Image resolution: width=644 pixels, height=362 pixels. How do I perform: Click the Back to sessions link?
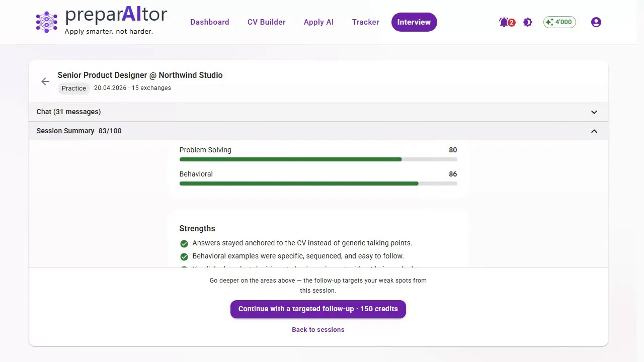318,330
